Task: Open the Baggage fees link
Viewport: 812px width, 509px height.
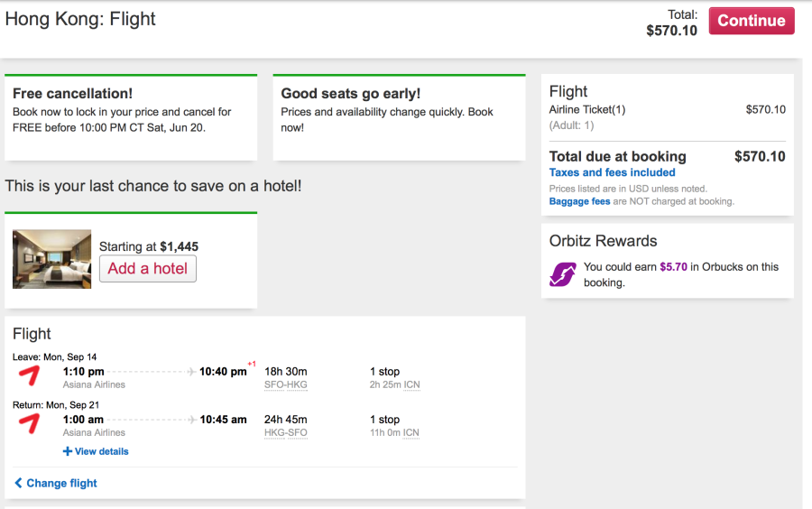Action: pos(579,201)
